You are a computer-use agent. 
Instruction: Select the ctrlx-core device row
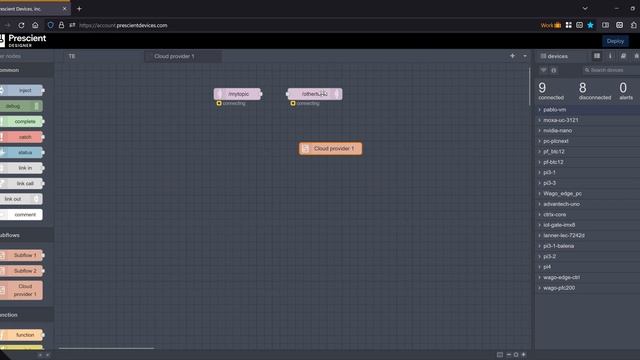pyautogui.click(x=588, y=215)
